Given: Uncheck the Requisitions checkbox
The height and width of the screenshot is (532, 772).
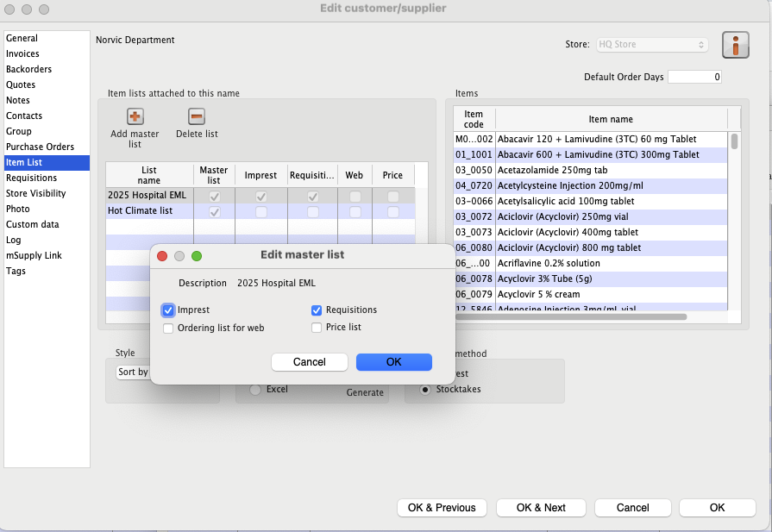Looking at the screenshot, I should point(317,310).
